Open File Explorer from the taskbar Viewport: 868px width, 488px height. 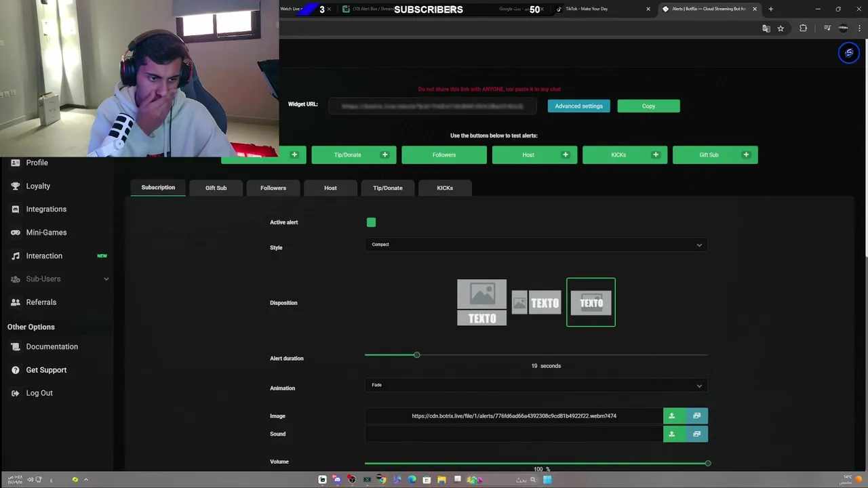coord(441,480)
